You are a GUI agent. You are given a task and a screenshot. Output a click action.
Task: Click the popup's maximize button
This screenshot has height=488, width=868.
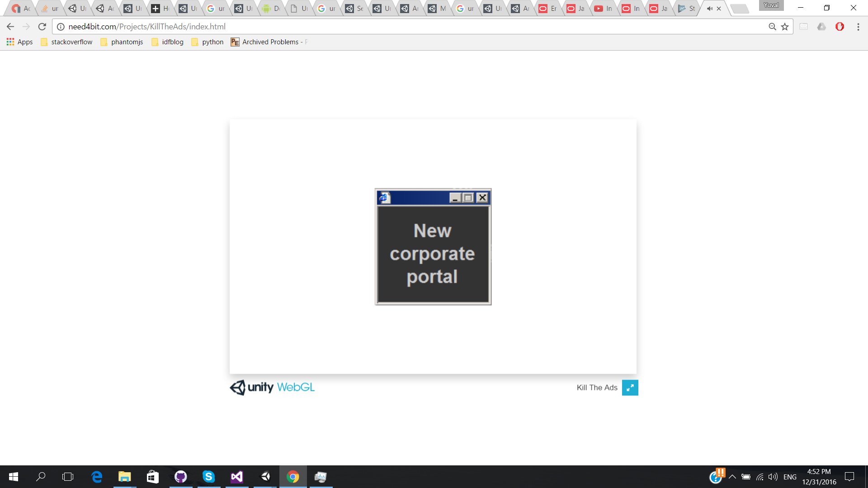[x=468, y=197]
